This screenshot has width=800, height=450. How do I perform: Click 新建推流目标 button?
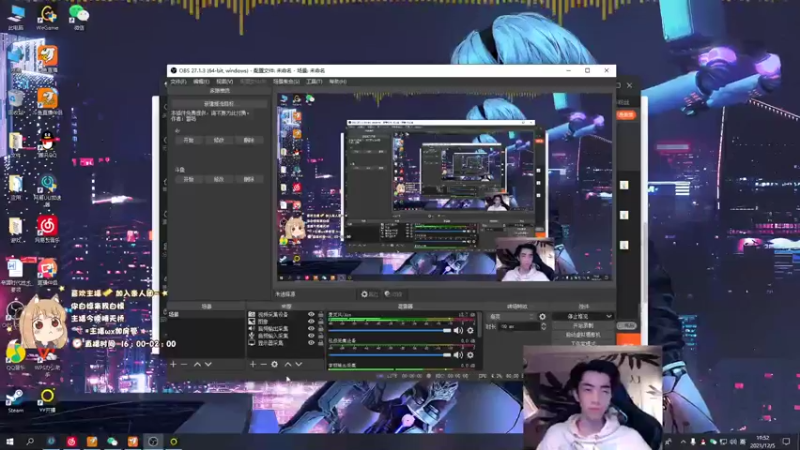(219, 104)
